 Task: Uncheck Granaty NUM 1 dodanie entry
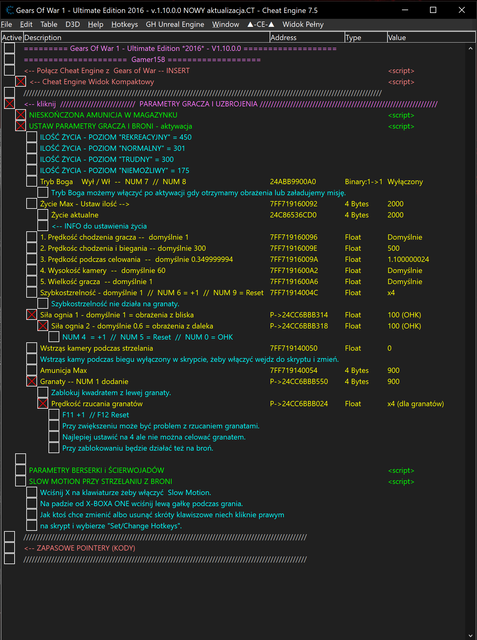coord(31,382)
